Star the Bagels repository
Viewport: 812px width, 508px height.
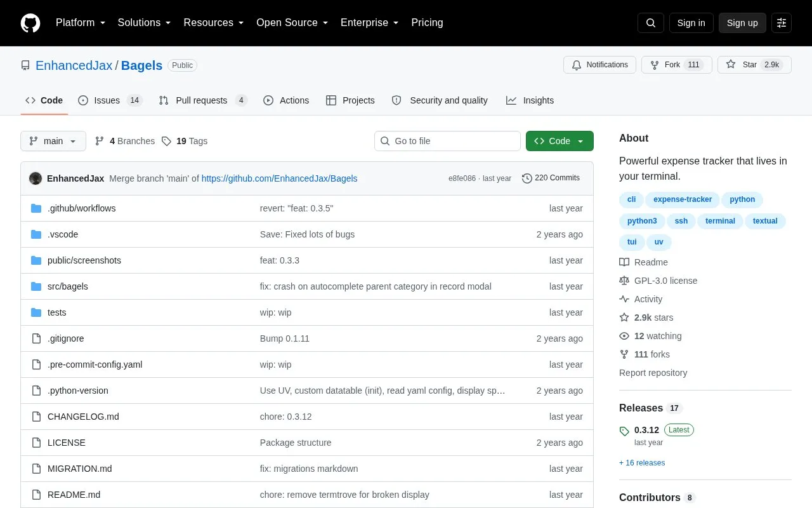coord(754,65)
